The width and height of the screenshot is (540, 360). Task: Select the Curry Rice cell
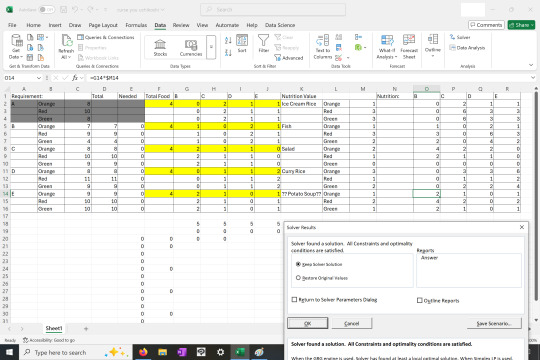[301, 171]
